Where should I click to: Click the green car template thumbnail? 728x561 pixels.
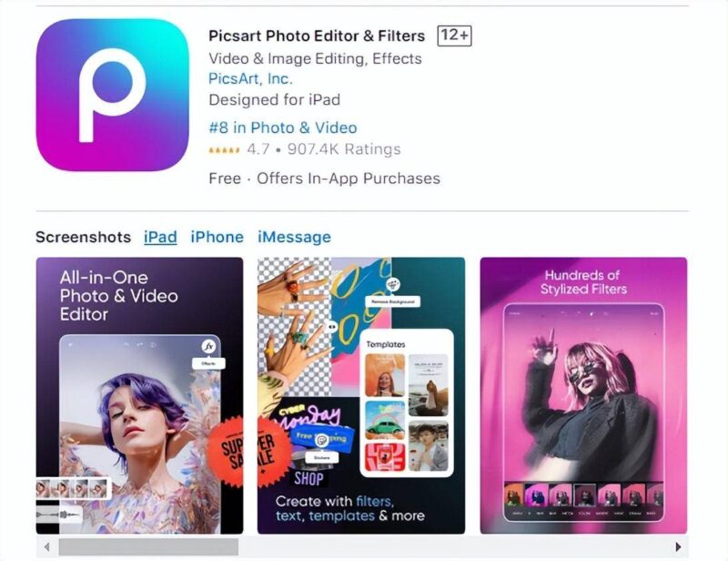(385, 420)
